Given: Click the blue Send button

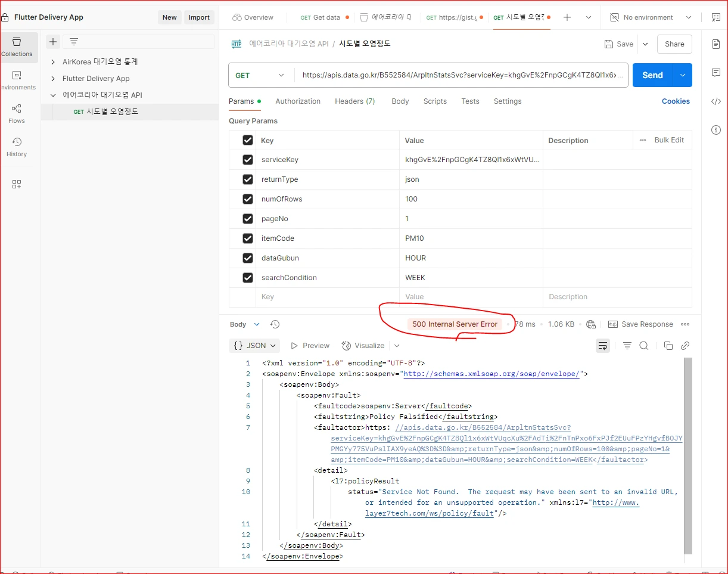Looking at the screenshot, I should [652, 75].
